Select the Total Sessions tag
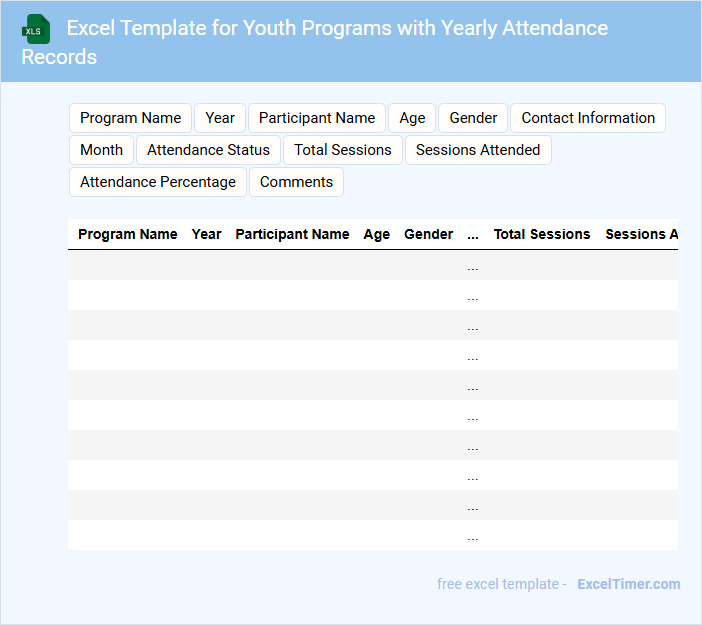The width and height of the screenshot is (702, 625). 343,150
